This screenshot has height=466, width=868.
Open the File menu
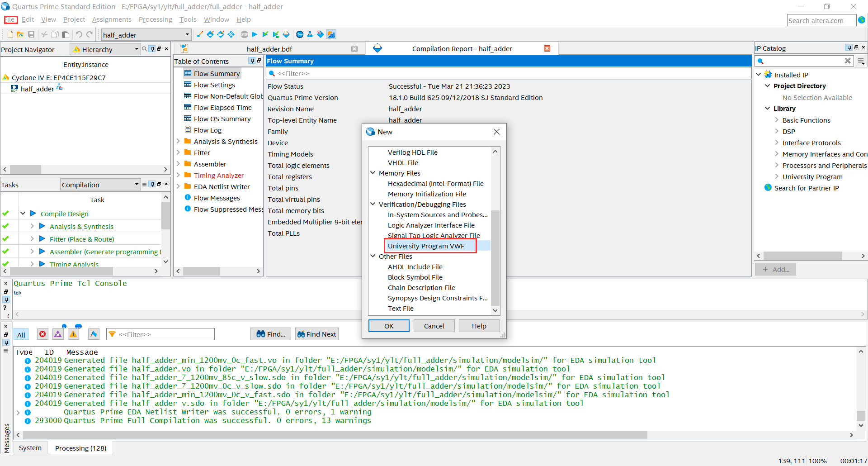pyautogui.click(x=10, y=19)
